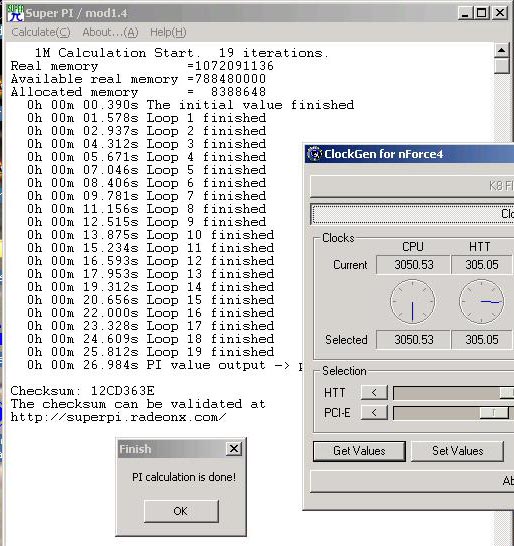Screen dimensions: 514x546
Task: Close the Finish dialog with the X
Action: [234, 448]
